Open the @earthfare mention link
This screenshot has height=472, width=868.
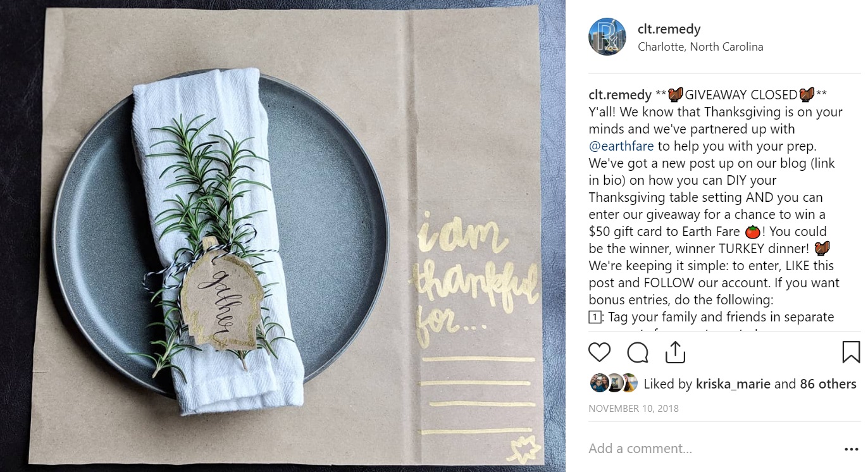point(621,146)
